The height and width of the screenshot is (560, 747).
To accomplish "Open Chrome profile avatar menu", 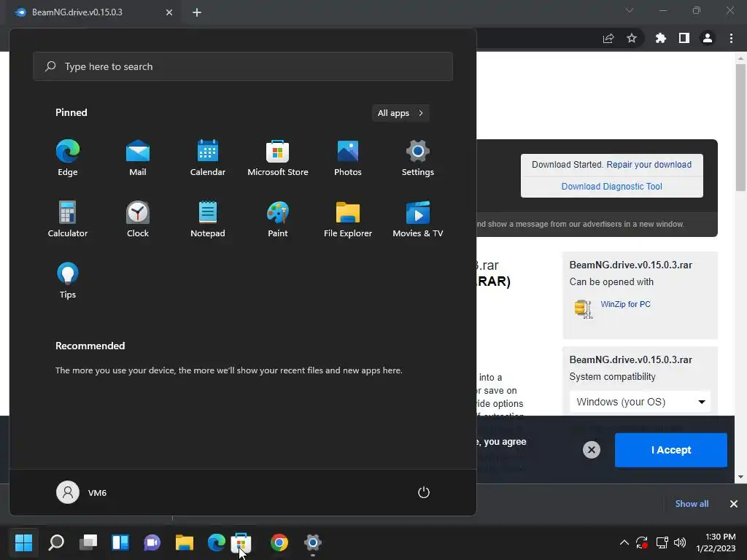I will coord(708,38).
